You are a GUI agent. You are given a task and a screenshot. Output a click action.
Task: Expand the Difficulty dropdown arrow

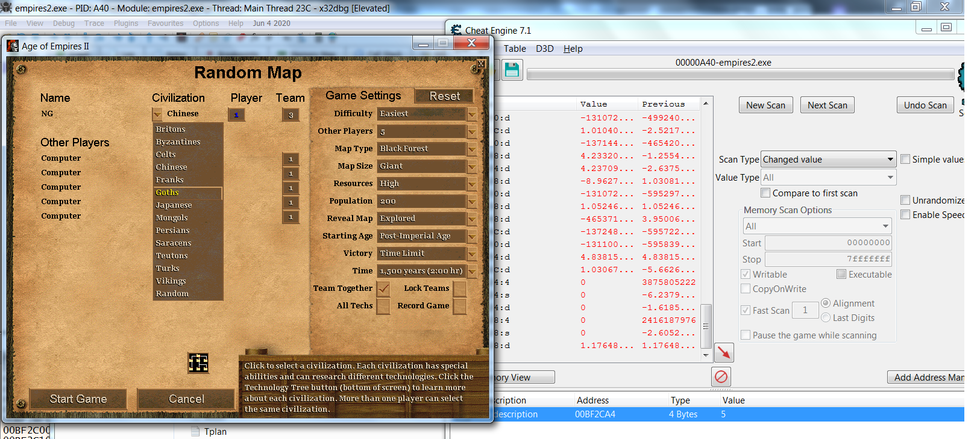point(472,114)
